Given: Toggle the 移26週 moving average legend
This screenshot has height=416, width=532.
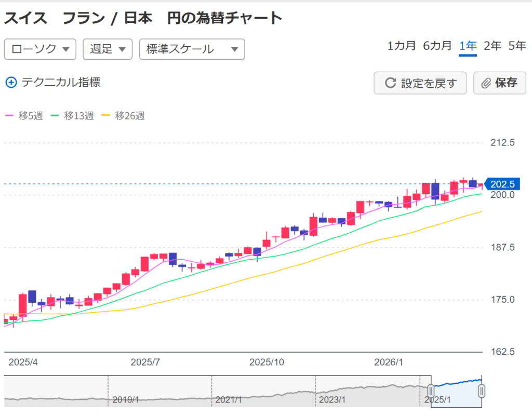Looking at the screenshot, I should pos(123,116).
